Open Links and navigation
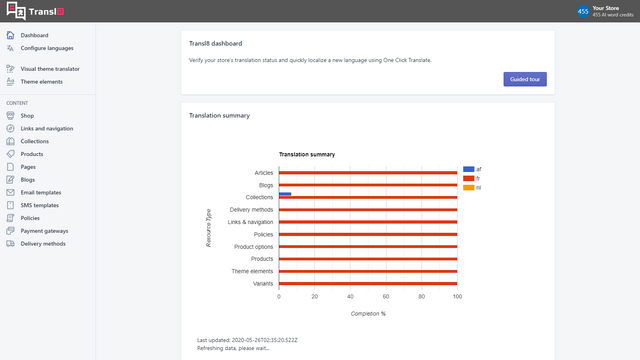 [x=47, y=129]
